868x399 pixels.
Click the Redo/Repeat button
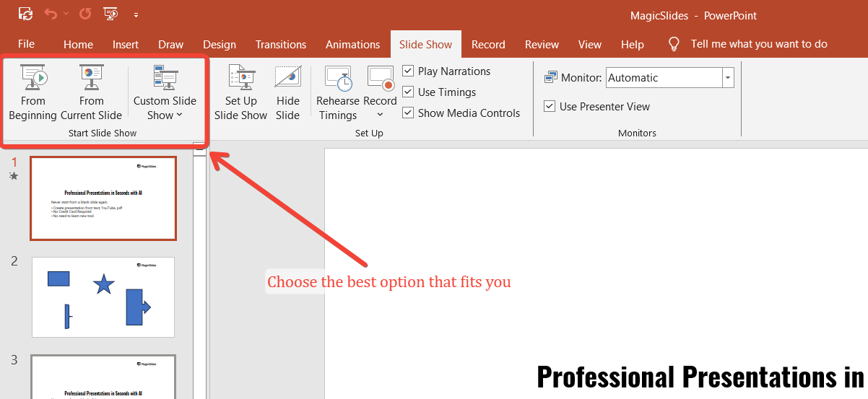click(x=85, y=14)
